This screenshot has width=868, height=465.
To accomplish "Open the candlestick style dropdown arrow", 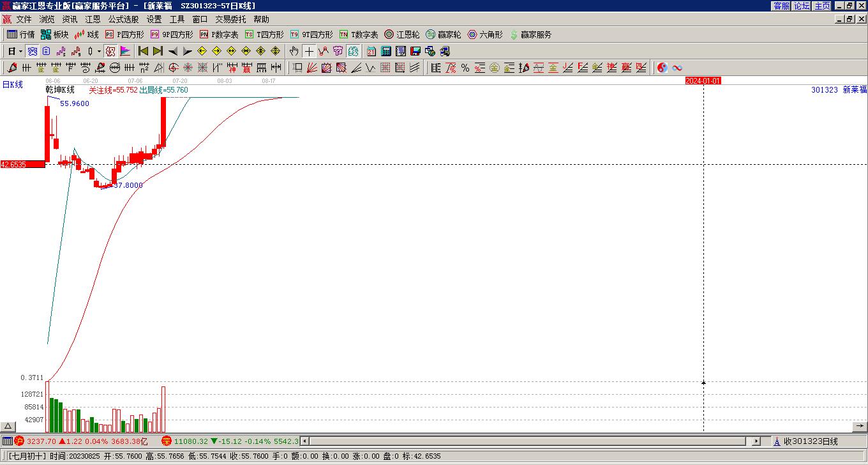I will pos(99,51).
